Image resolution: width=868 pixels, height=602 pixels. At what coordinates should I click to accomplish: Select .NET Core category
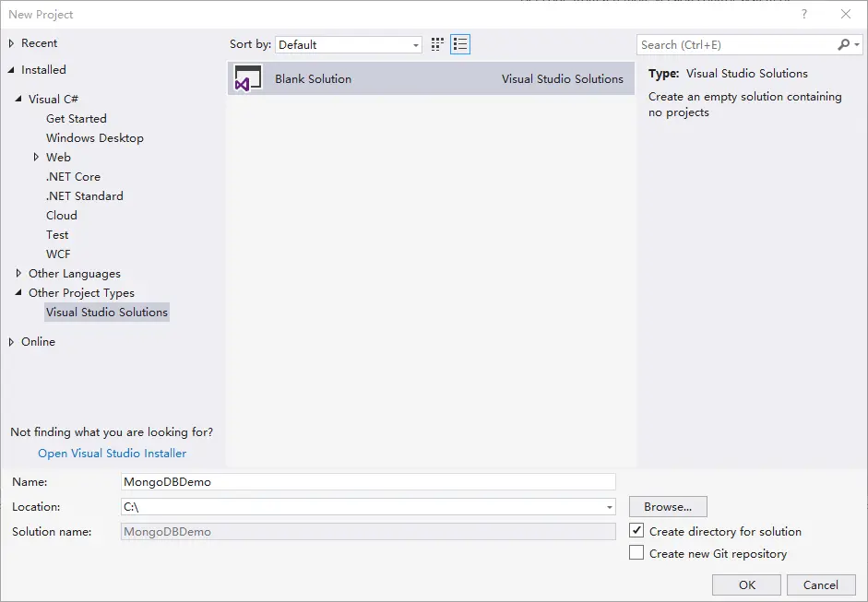[73, 176]
